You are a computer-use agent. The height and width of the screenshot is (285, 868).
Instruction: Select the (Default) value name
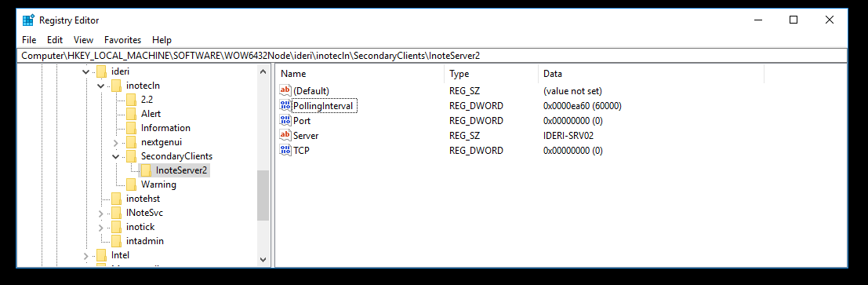pos(311,90)
